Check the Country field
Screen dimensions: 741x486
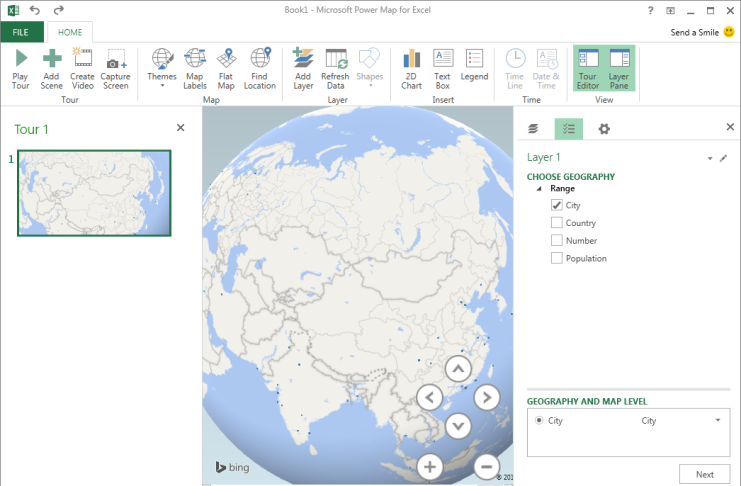coord(556,223)
